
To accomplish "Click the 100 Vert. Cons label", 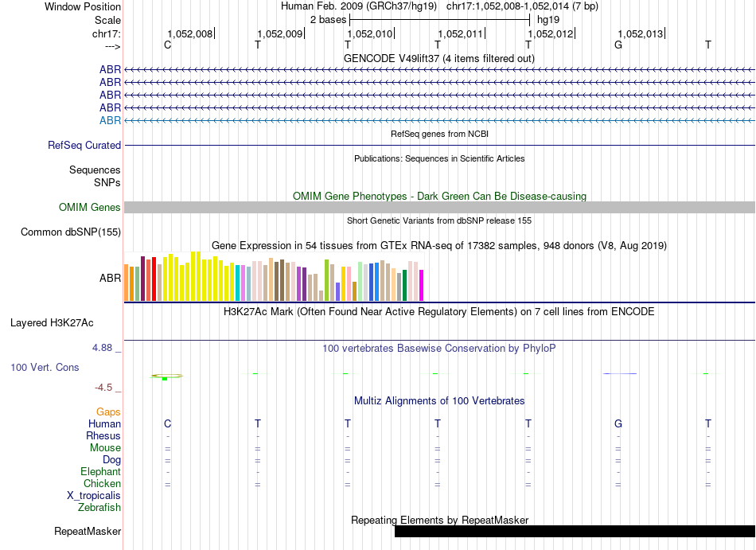I will [x=45, y=367].
